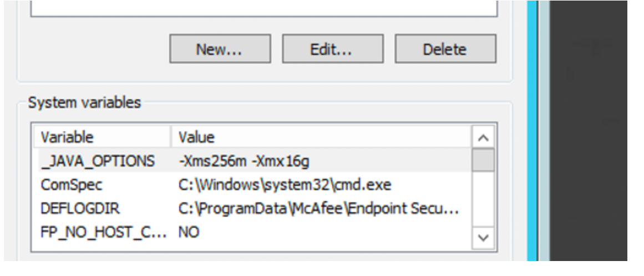
Task: Click inside the empty user variables list
Action: [x=263, y=8]
